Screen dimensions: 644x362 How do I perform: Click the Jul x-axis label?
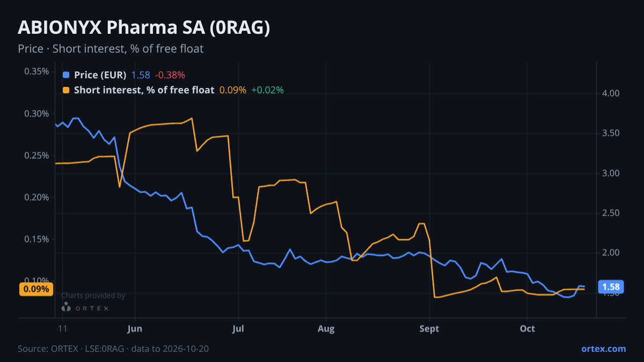239,329
